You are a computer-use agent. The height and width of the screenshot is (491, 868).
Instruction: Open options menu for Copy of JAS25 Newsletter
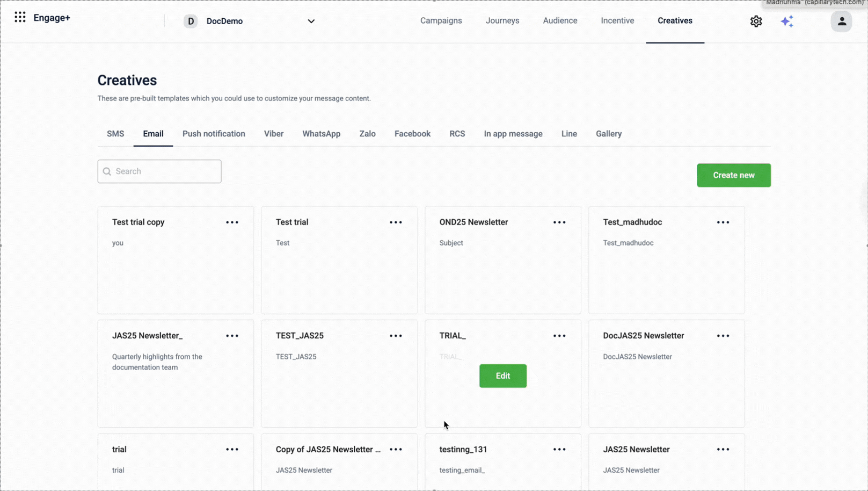(396, 450)
